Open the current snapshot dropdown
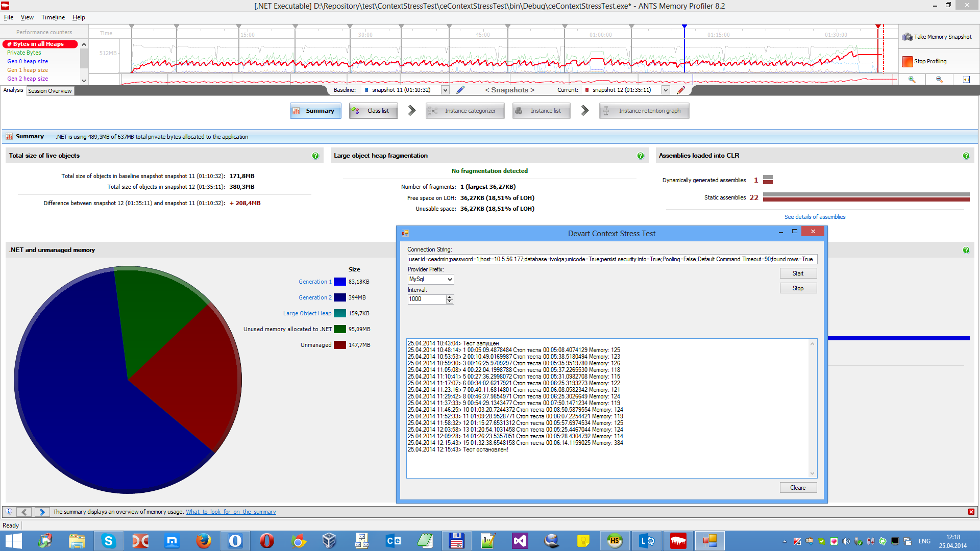The height and width of the screenshot is (551, 980). pyautogui.click(x=666, y=90)
